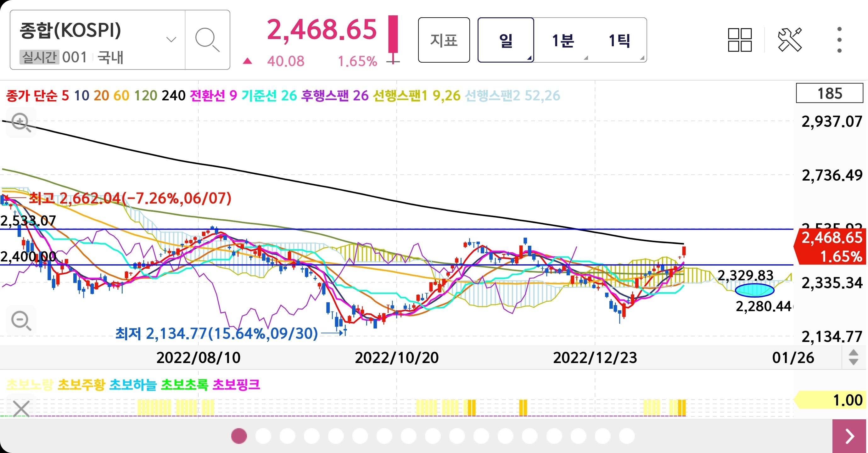Open the 1틱 tick interval dropdown
The width and height of the screenshot is (868, 453).
click(x=619, y=41)
